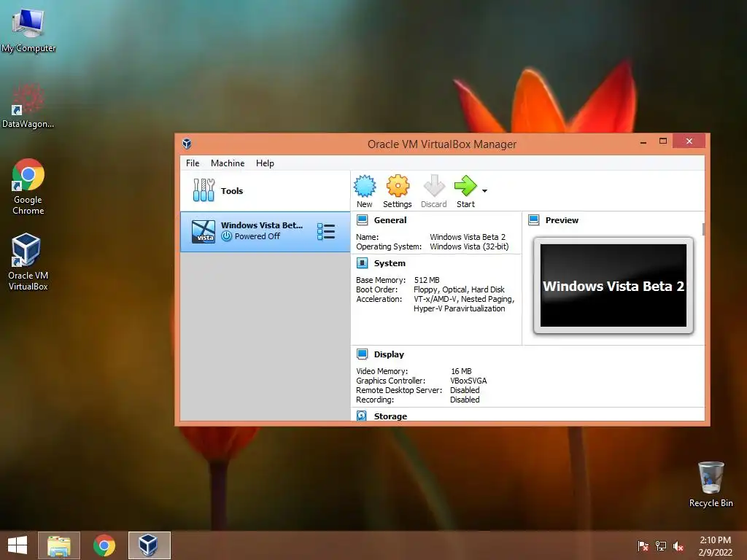Select the Windows Vista Beta 2 machine
Viewport: 747px width, 560px height.
pos(265,232)
